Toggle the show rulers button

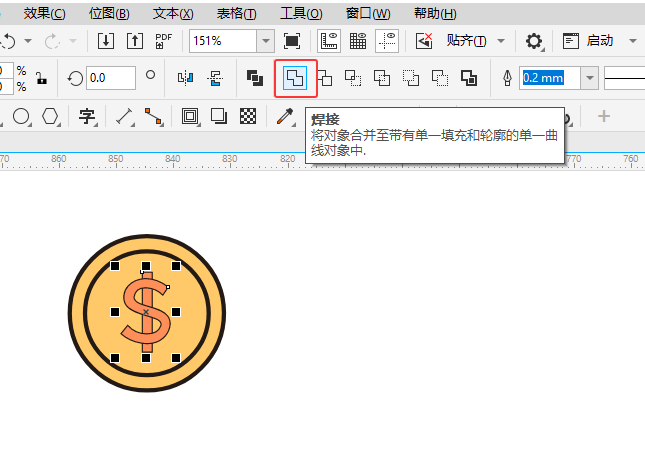pos(329,41)
